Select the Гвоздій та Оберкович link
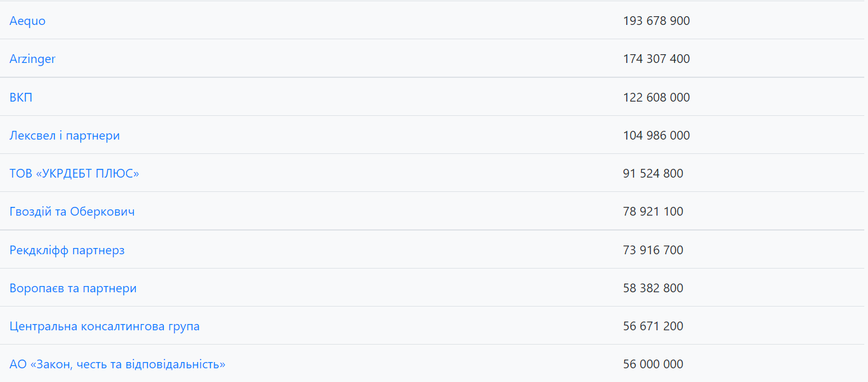Screen dimensions: 868x382 [x=72, y=211]
